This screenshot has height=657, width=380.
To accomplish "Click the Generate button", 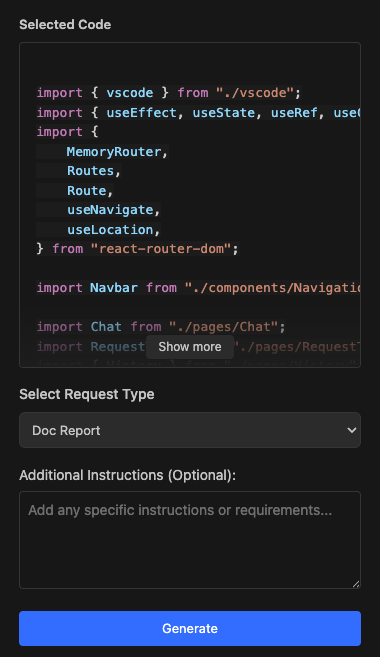I will click(190, 628).
